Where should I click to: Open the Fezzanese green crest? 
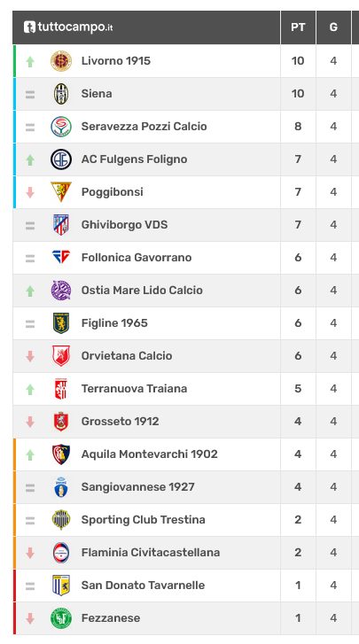(x=61, y=618)
